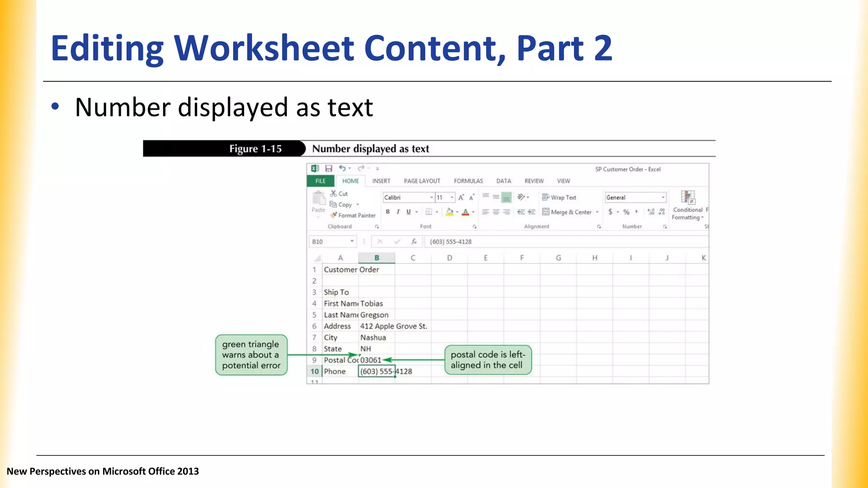Click the Cut scissors icon
868x488 pixels.
[334, 194]
